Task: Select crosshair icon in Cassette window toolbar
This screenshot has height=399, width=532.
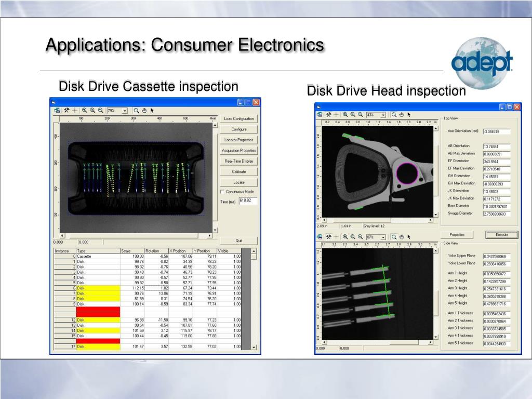Action: [75, 111]
